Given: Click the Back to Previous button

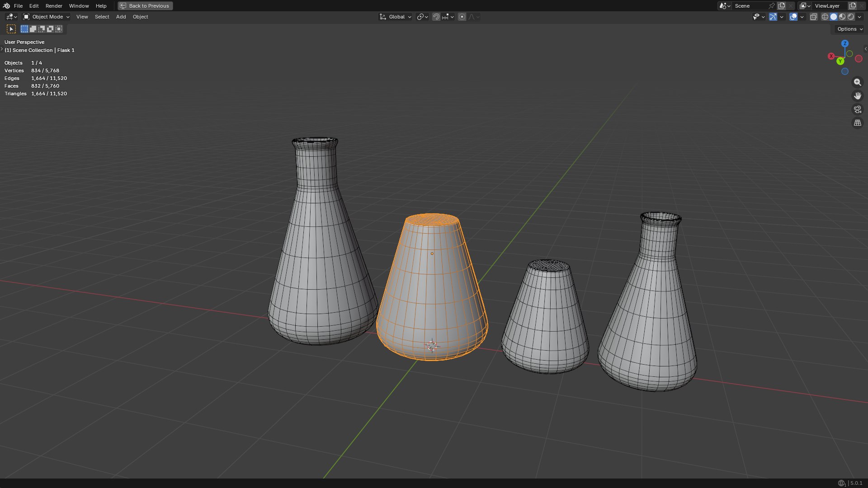Looking at the screenshot, I should coord(145,6).
